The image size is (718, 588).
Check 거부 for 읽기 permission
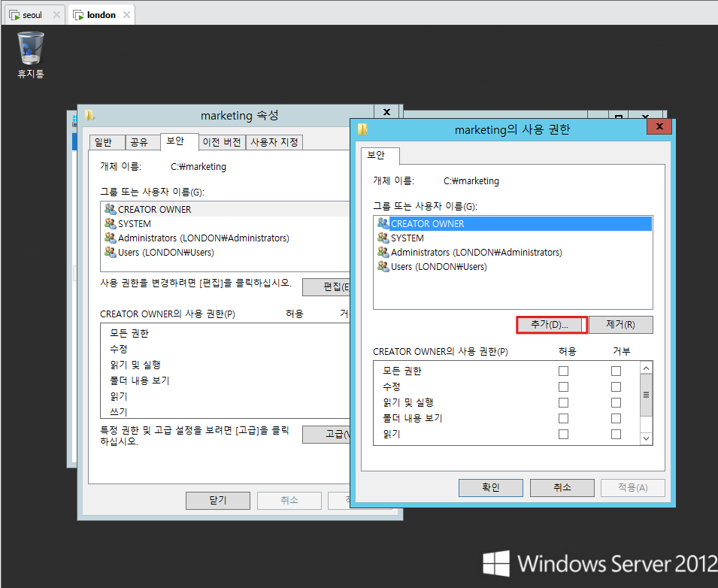click(616, 434)
